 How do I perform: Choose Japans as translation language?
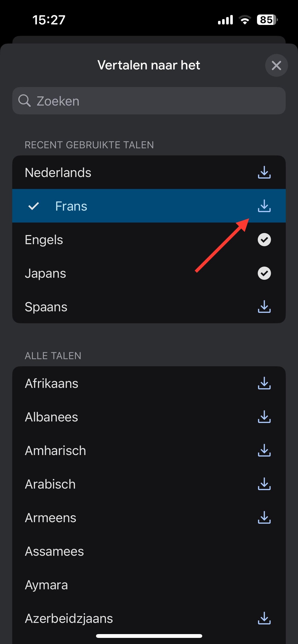point(102,273)
